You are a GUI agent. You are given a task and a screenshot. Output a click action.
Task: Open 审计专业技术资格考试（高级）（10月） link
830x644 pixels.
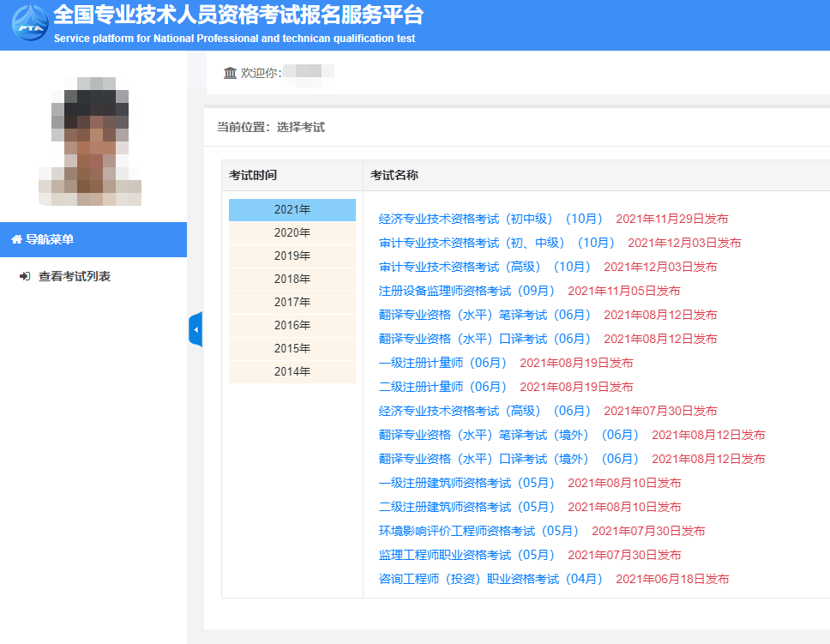click(484, 267)
